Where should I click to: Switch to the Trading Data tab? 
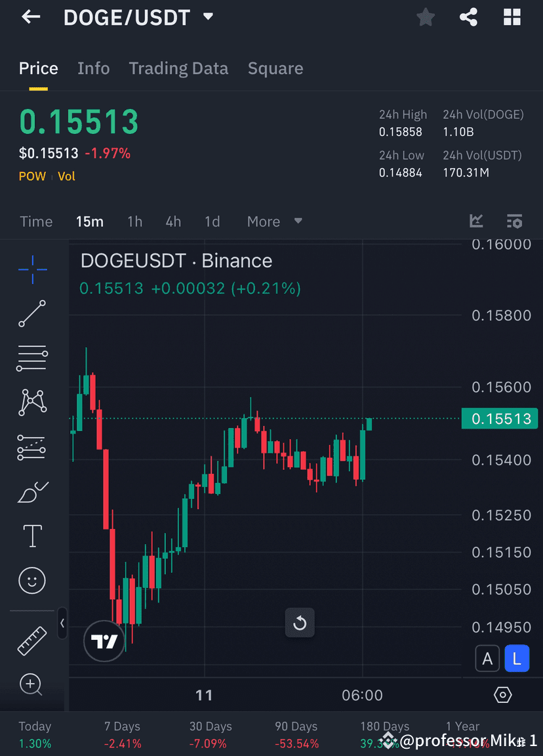(178, 68)
